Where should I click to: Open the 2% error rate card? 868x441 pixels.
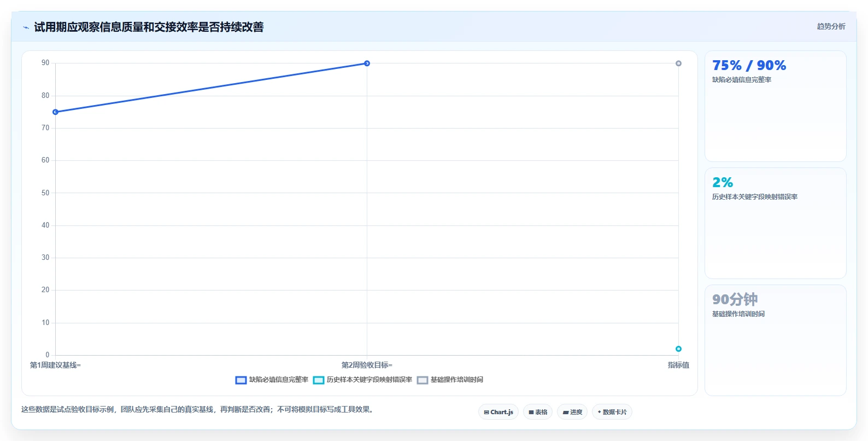click(x=775, y=223)
